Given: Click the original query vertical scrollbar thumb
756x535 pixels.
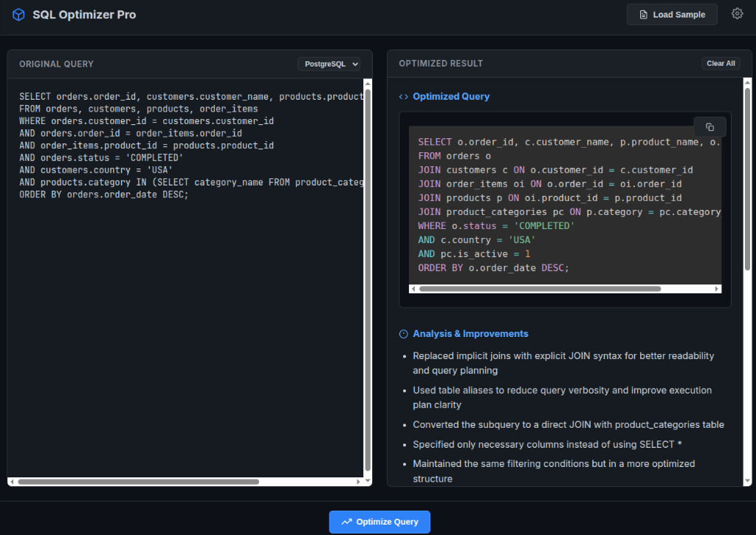Looking at the screenshot, I should (368, 280).
